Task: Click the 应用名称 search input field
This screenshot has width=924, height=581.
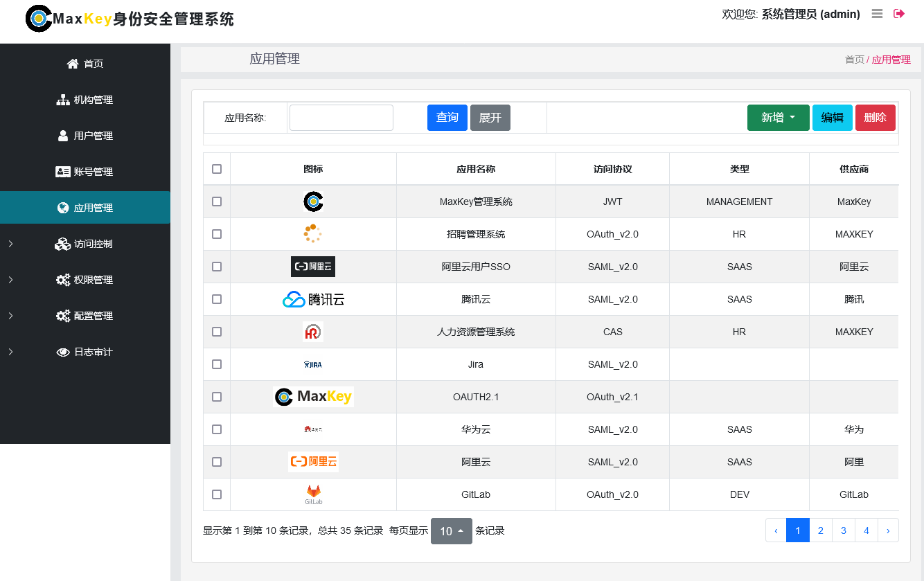Action: pos(341,118)
